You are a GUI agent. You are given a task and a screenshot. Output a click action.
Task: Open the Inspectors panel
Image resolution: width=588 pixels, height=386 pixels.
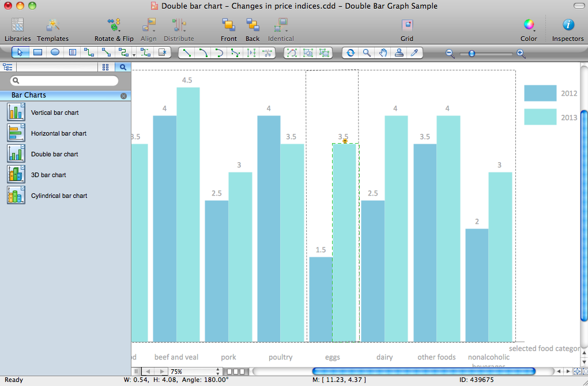pos(568,29)
